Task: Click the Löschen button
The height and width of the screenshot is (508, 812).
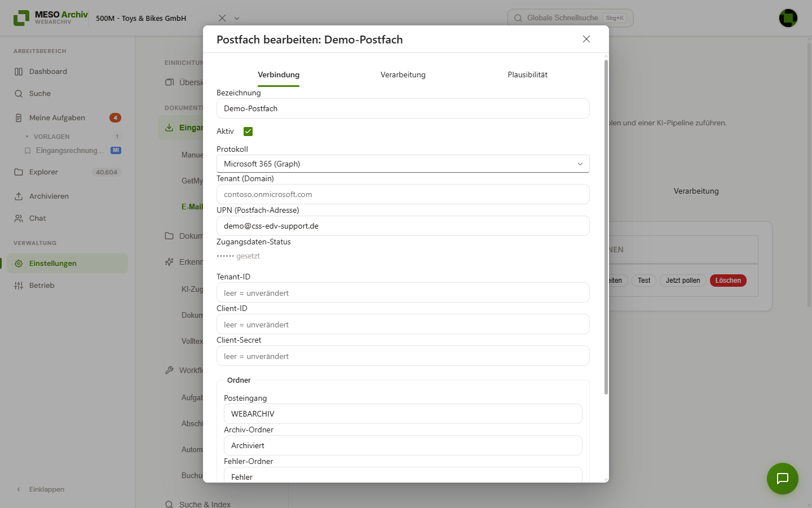Action: pyautogui.click(x=728, y=281)
